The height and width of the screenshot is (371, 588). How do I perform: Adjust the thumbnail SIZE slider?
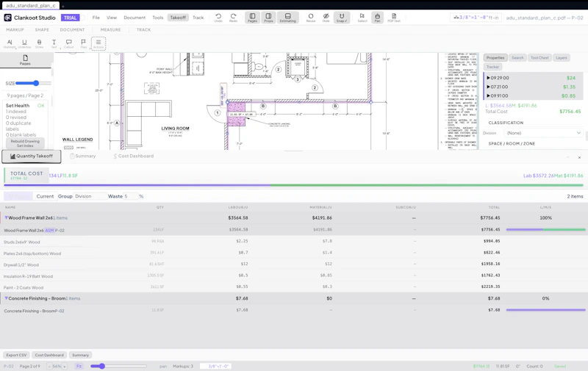(x=33, y=83)
